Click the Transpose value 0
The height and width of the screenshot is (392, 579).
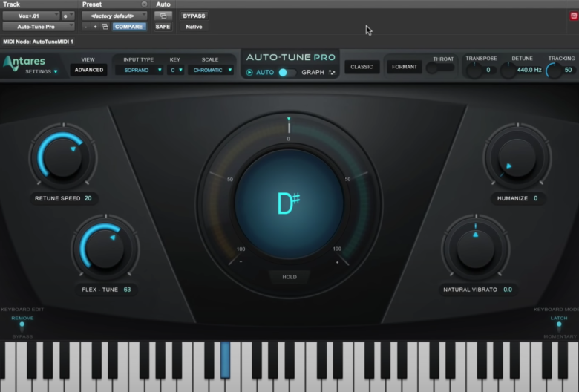point(488,70)
